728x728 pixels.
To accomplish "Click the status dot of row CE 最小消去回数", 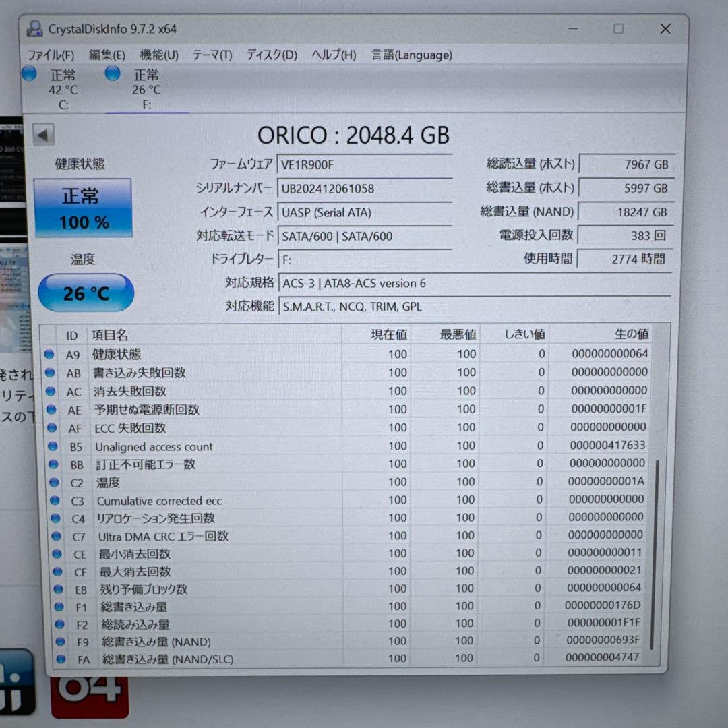I will pyautogui.click(x=57, y=554).
